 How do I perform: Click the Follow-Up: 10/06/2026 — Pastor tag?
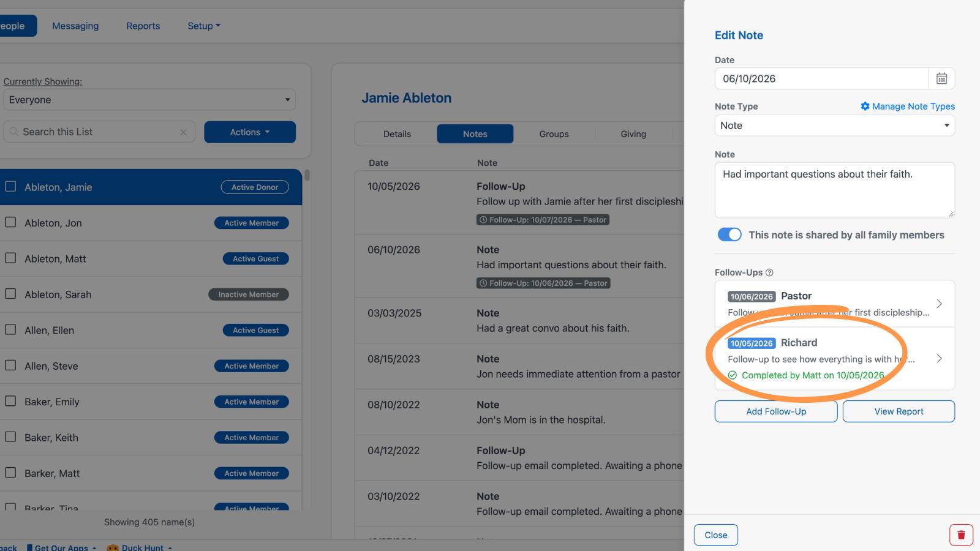coord(543,283)
